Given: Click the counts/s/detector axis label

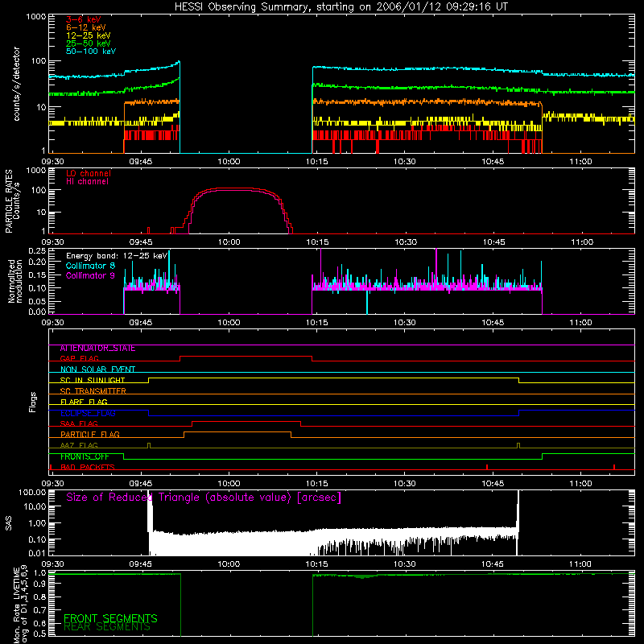Looking at the screenshot, I should pyautogui.click(x=16, y=84).
